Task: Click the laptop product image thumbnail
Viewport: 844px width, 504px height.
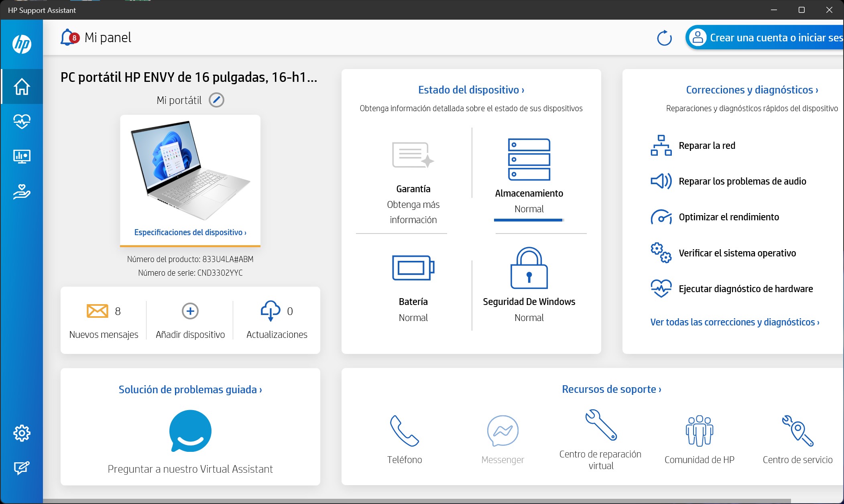Action: pos(190,171)
